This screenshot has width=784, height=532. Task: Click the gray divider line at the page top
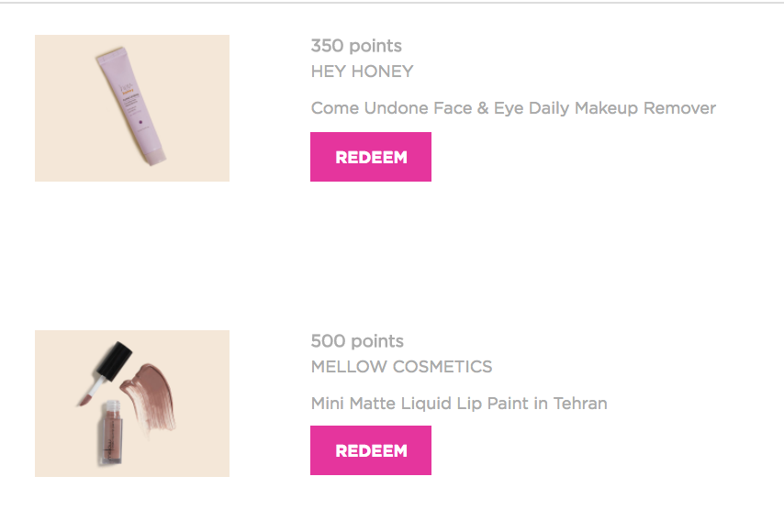coord(392,3)
